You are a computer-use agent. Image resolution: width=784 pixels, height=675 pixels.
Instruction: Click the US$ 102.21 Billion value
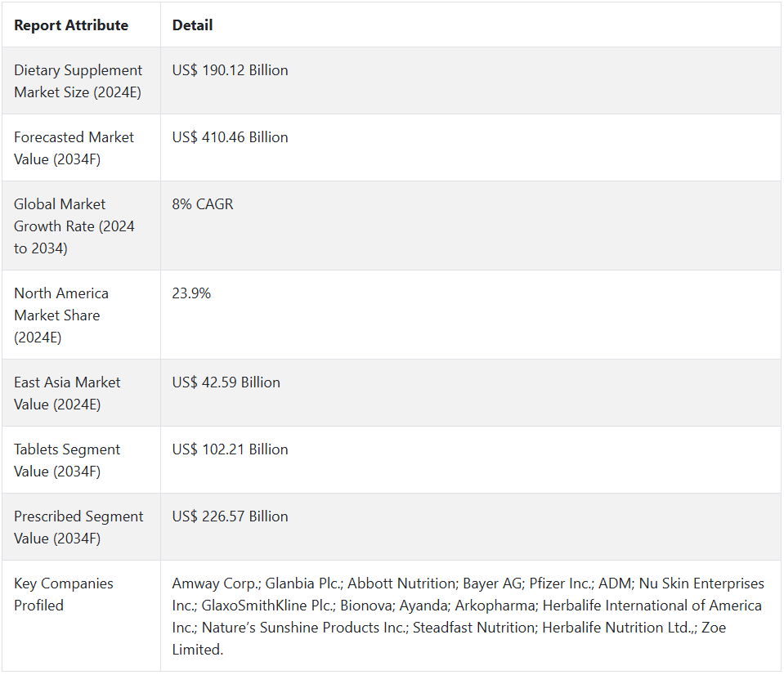[230, 449]
